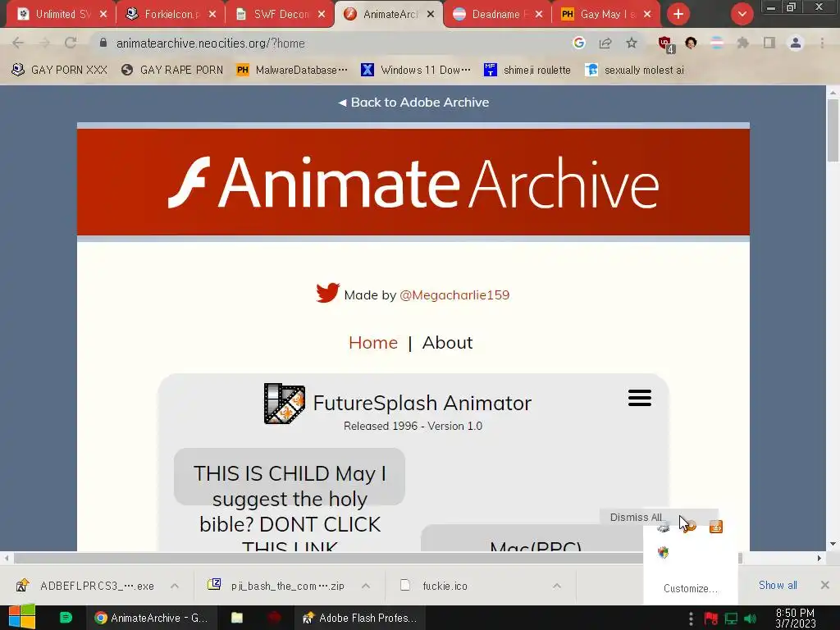This screenshot has height=630, width=840.
Task: Click the printer-like tray overflow icon
Action: coord(663,527)
